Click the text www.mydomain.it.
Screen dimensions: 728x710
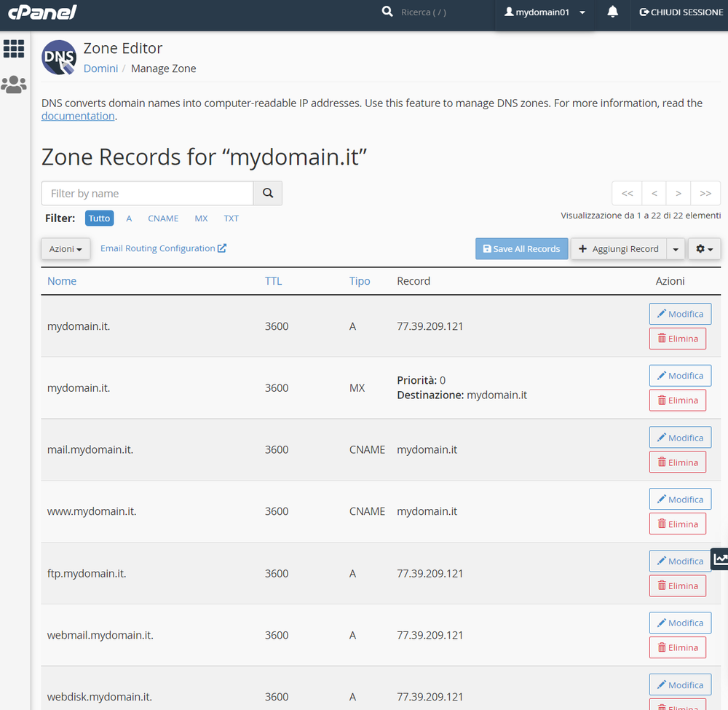click(92, 511)
